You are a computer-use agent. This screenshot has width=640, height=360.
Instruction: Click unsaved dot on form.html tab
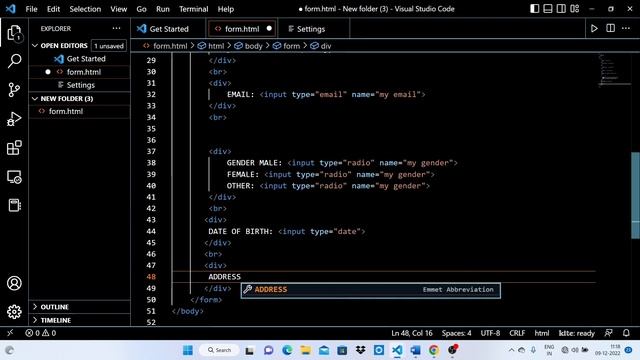(x=269, y=29)
